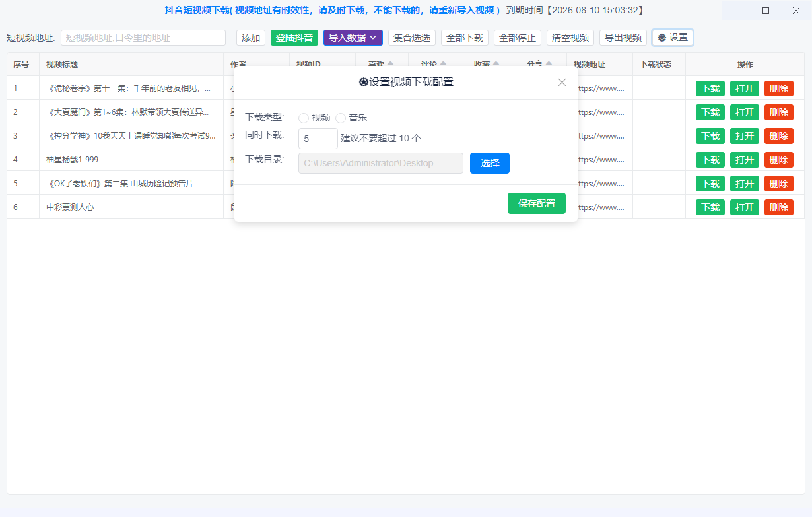This screenshot has width=812, height=517.
Task: Click 下载 for 《诡秘卷宗》 row
Action: click(x=710, y=88)
